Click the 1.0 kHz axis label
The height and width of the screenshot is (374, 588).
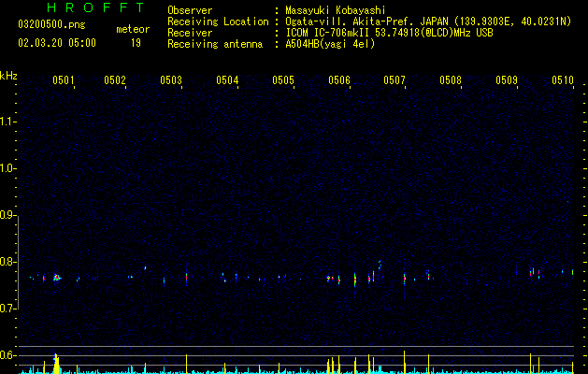8,168
